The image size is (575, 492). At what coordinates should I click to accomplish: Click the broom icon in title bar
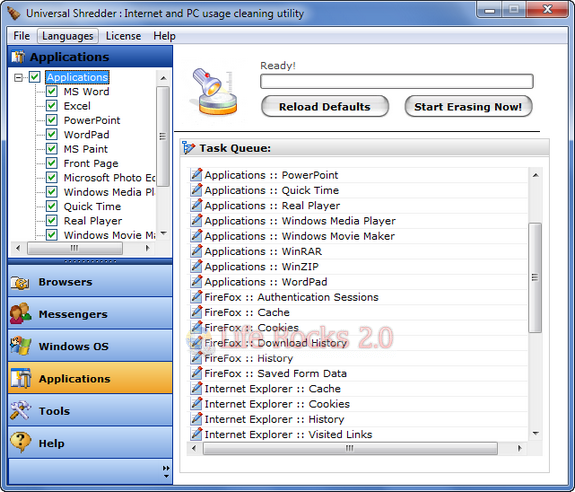click(x=14, y=14)
